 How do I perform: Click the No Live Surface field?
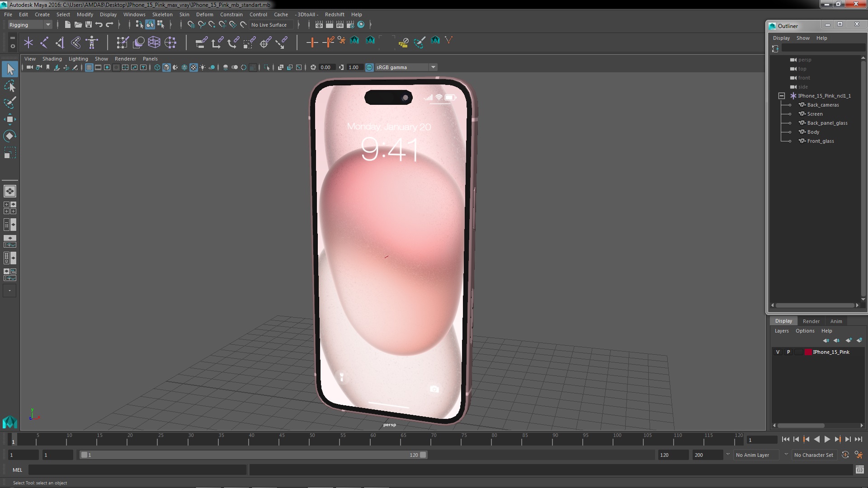pos(269,25)
